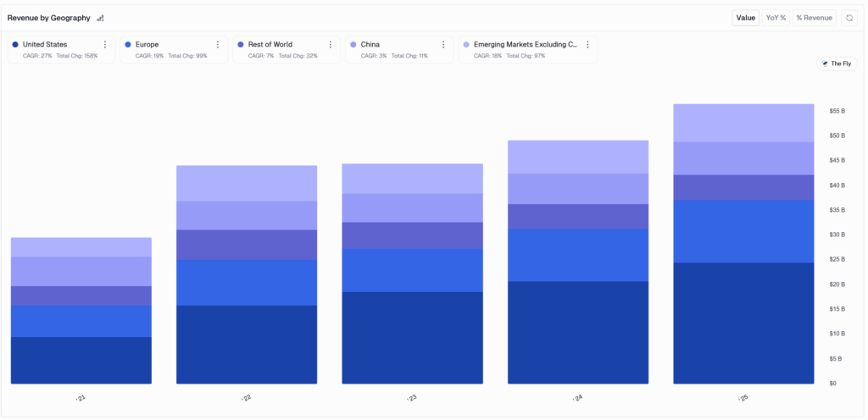The image size is (868, 420).
Task: Select the % Revenue view
Action: coord(814,17)
